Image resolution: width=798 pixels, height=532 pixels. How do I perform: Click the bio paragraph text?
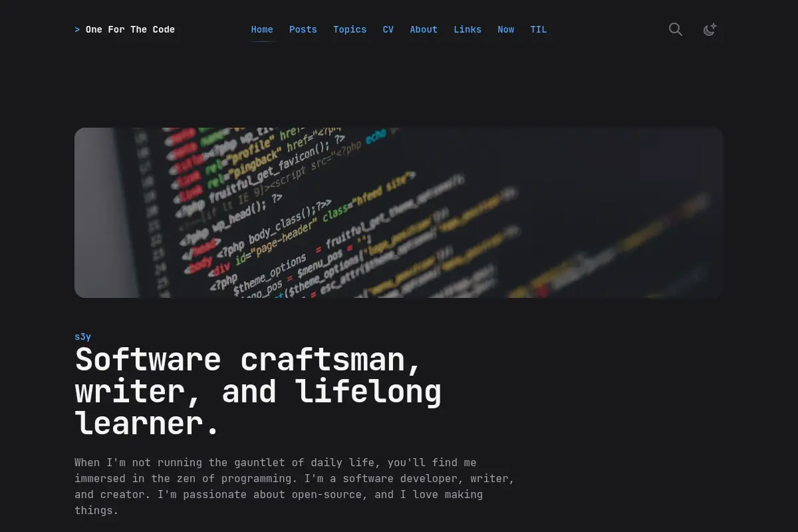tap(295, 487)
